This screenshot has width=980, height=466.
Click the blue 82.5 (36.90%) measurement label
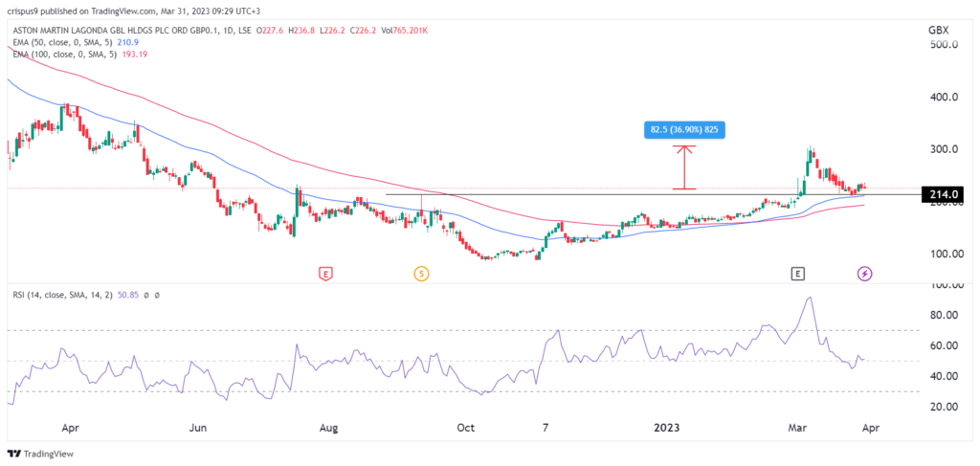coord(684,130)
